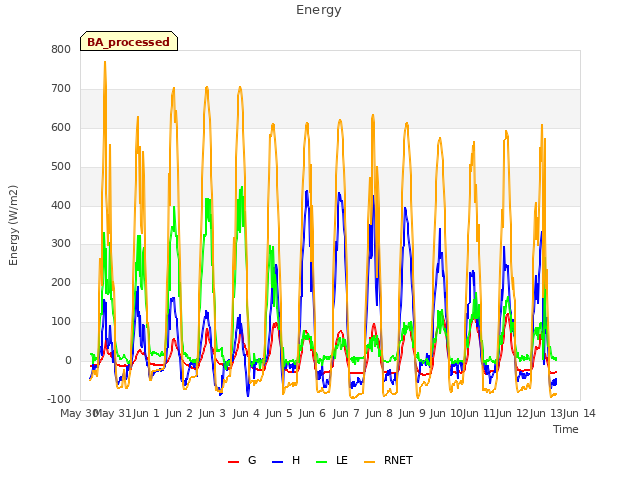The image size is (640, 480).
Task: Click the Energy (W/m2) y-axis label
Action: tap(13, 225)
